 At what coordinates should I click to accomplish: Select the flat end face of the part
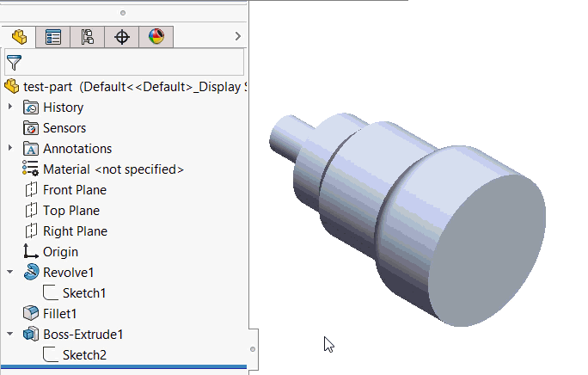[x=487, y=249]
